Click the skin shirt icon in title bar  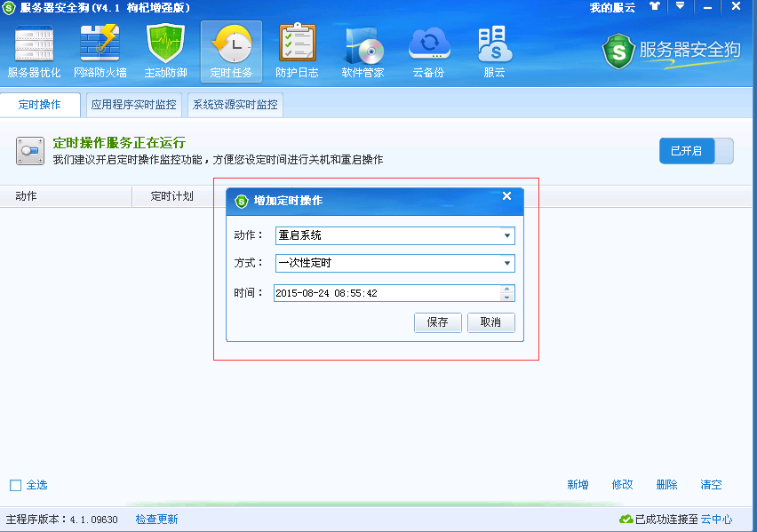pyautogui.click(x=656, y=6)
